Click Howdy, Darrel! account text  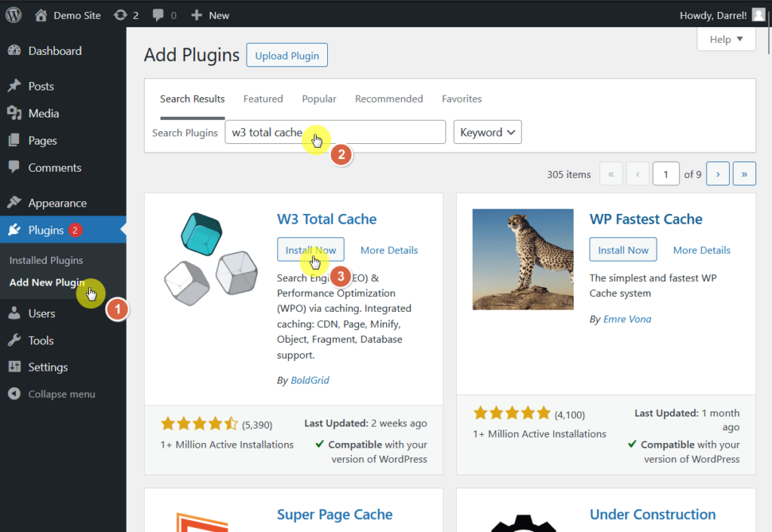pyautogui.click(x=713, y=15)
